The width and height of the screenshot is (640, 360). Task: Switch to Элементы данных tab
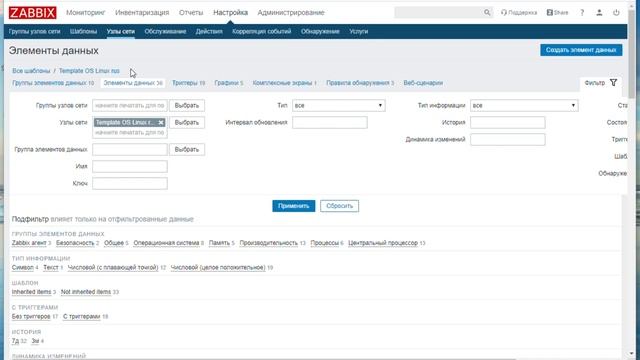coord(129,83)
